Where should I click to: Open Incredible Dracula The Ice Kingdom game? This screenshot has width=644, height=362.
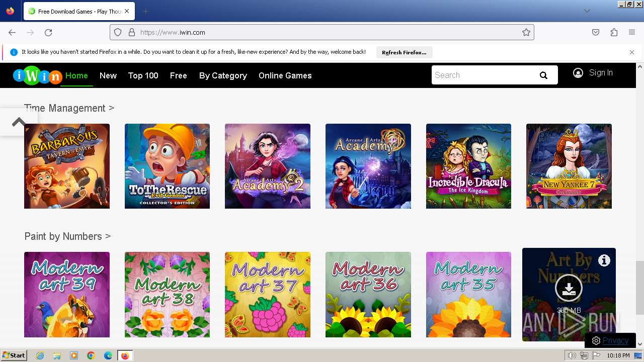tap(468, 166)
